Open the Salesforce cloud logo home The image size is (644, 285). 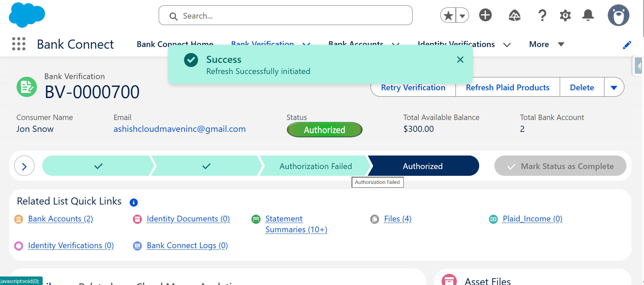(x=27, y=15)
